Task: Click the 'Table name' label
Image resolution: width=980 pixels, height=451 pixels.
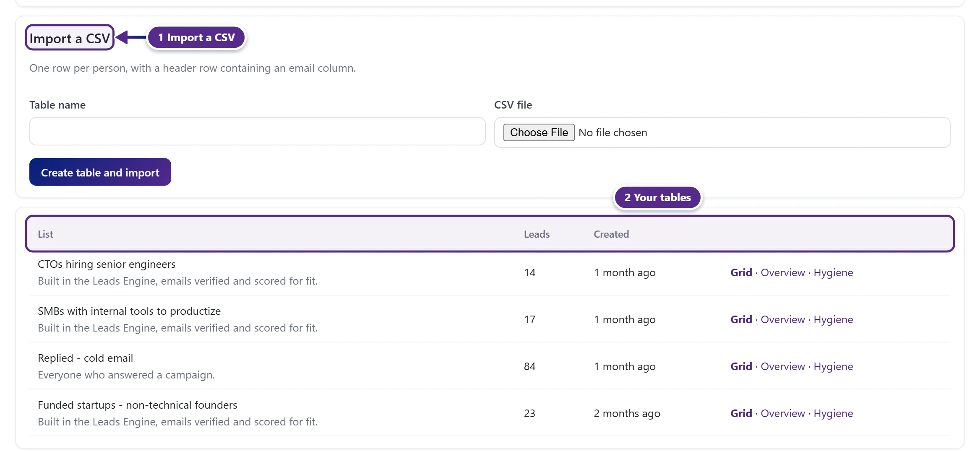Action: pyautogui.click(x=57, y=105)
